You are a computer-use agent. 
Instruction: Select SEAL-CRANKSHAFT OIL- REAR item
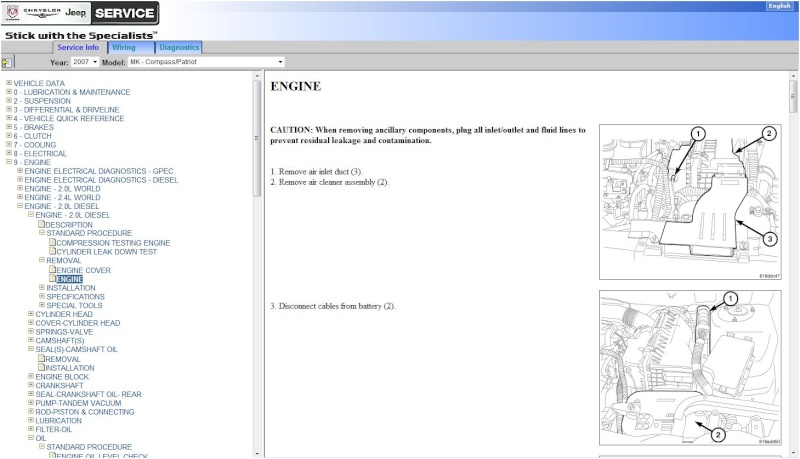pyautogui.click(x=88, y=394)
